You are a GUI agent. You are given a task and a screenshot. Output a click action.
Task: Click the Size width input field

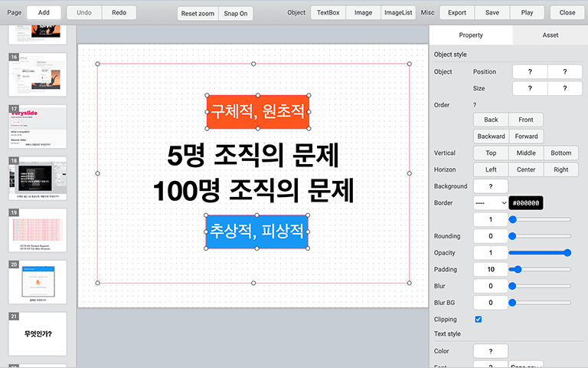[530, 88]
